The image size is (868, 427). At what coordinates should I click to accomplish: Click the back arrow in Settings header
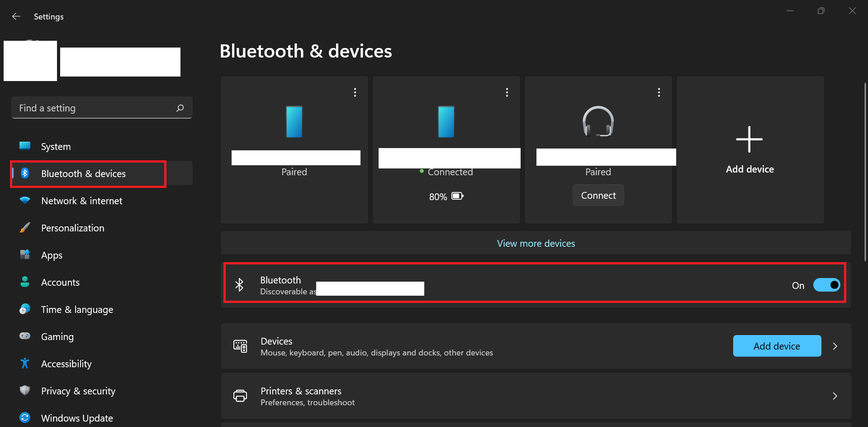coord(16,17)
